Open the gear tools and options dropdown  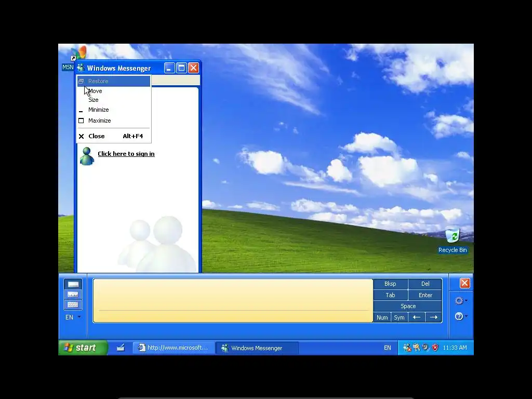coord(461,301)
